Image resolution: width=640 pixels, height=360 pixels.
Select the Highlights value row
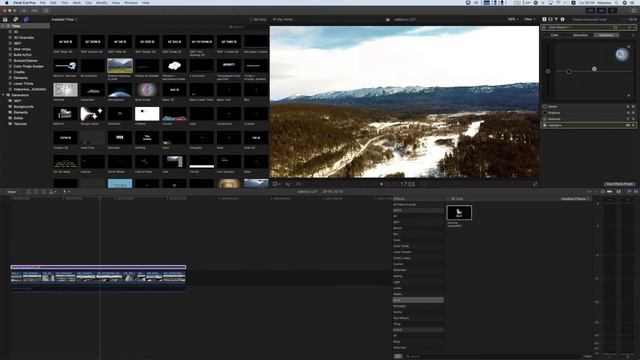pyautogui.click(x=589, y=125)
